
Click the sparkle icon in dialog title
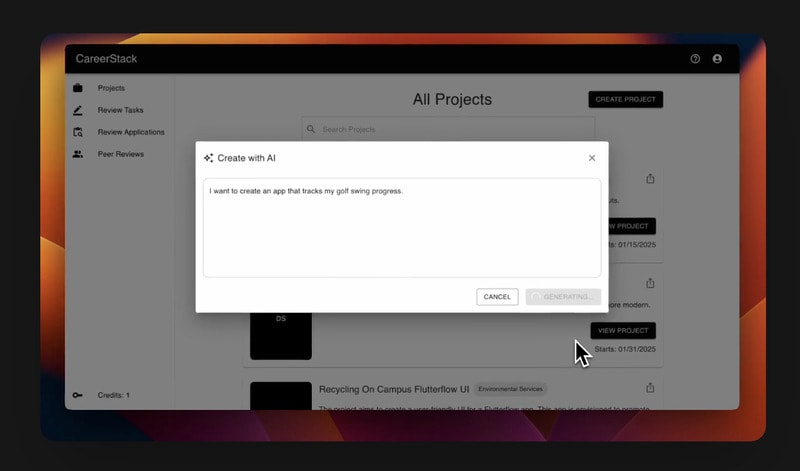coord(208,158)
